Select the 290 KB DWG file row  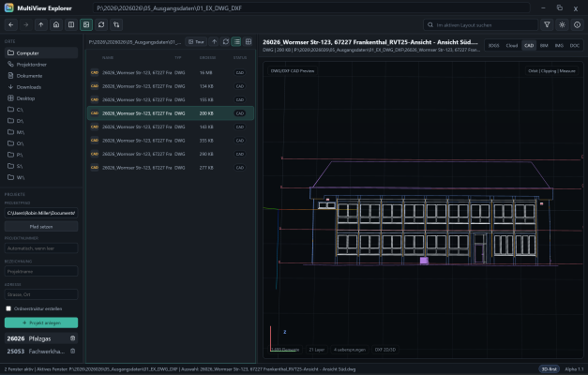click(171, 154)
